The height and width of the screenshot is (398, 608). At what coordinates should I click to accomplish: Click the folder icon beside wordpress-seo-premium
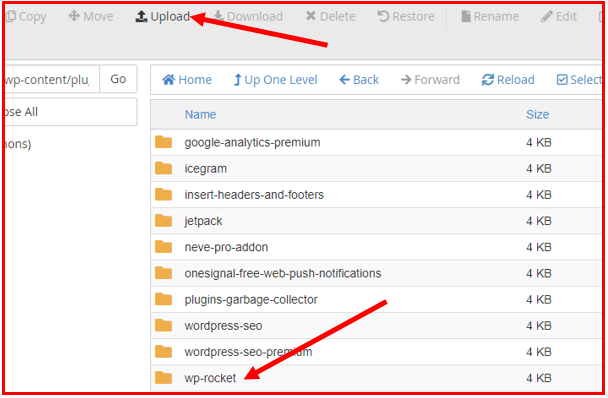click(163, 351)
